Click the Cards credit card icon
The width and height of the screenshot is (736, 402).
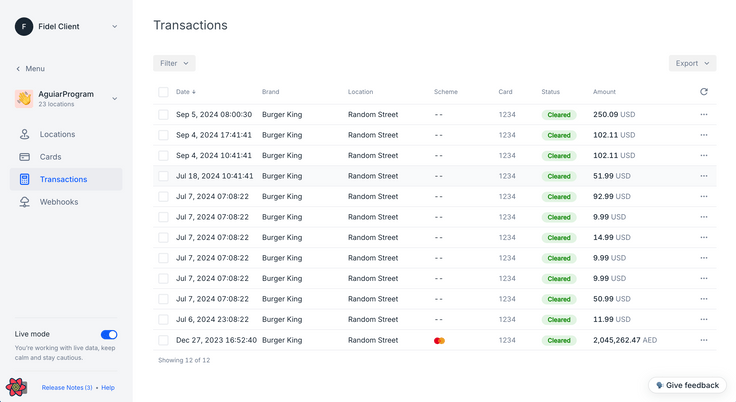pos(24,157)
